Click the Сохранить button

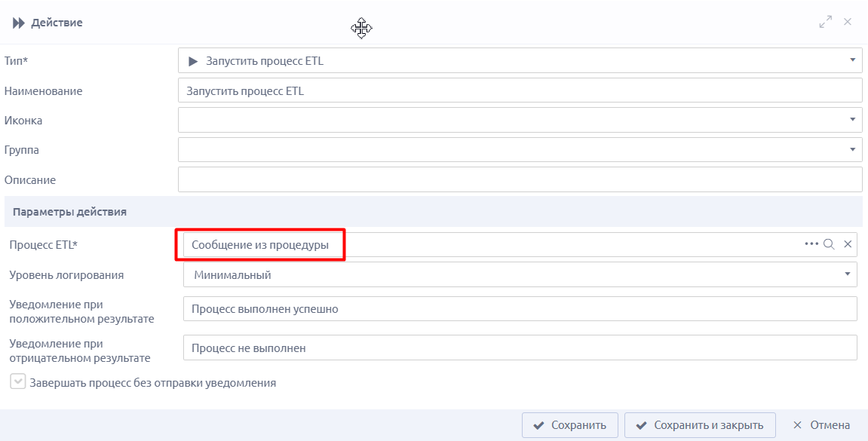[x=569, y=425]
